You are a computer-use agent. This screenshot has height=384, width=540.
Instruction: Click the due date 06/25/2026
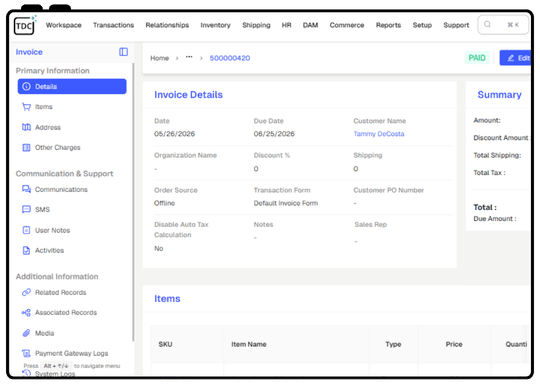pos(274,134)
